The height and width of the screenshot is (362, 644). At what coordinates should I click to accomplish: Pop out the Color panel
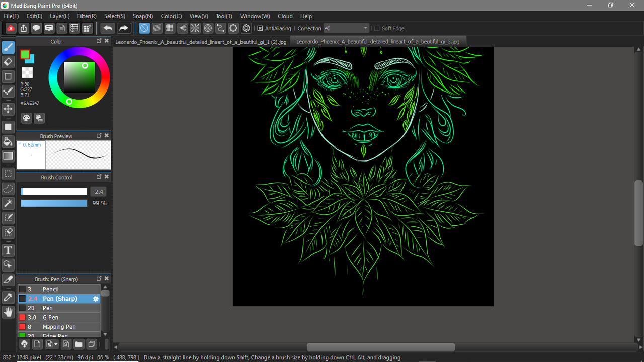[99, 41]
